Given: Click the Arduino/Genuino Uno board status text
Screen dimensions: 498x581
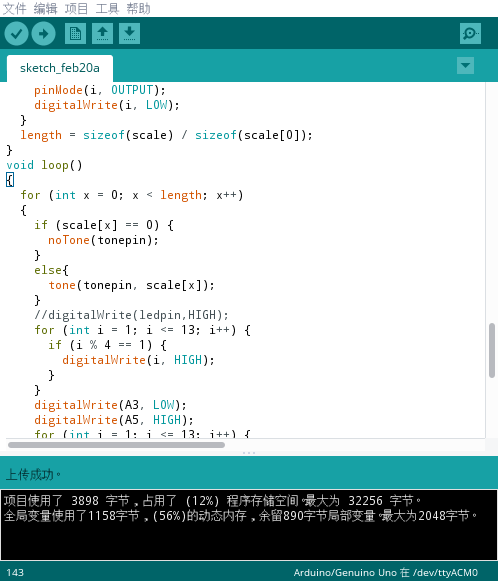Looking at the screenshot, I should pyautogui.click(x=386, y=572).
